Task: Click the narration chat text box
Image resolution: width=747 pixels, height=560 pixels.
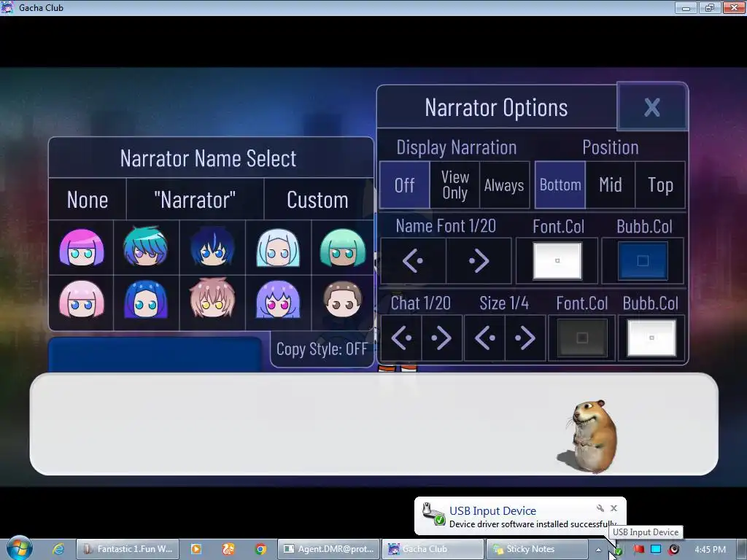Action: point(374,424)
